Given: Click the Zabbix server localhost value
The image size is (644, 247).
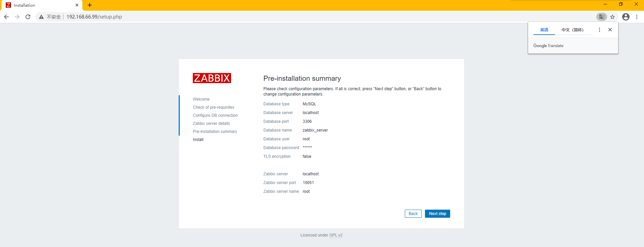Looking at the screenshot, I should [x=311, y=174].
